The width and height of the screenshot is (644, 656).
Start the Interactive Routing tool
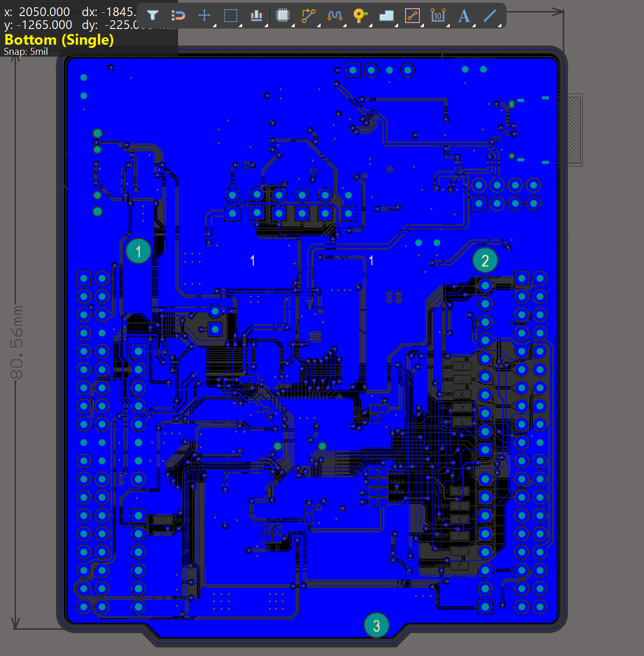tap(309, 16)
